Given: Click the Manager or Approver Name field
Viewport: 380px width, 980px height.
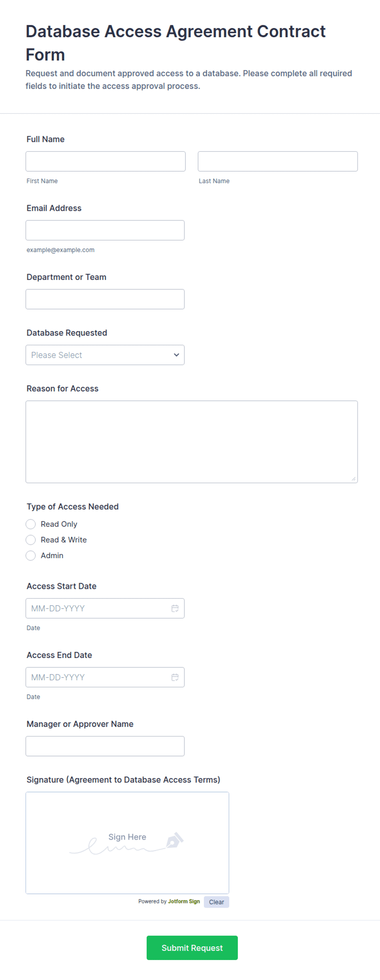Looking at the screenshot, I should click(105, 746).
